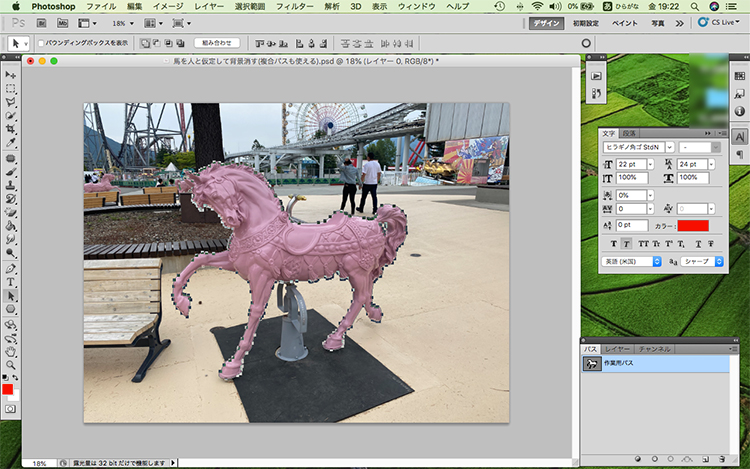Open the Info panel icon
The height and width of the screenshot is (469, 750).
point(739,111)
